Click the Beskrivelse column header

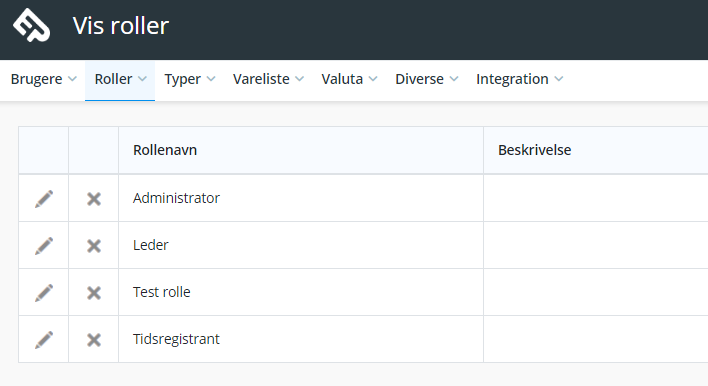tap(535, 150)
